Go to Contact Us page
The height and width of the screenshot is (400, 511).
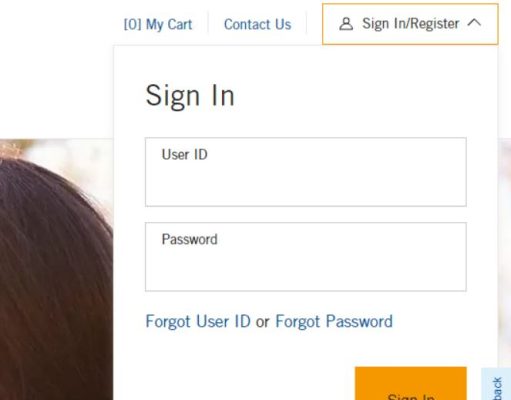click(x=257, y=24)
